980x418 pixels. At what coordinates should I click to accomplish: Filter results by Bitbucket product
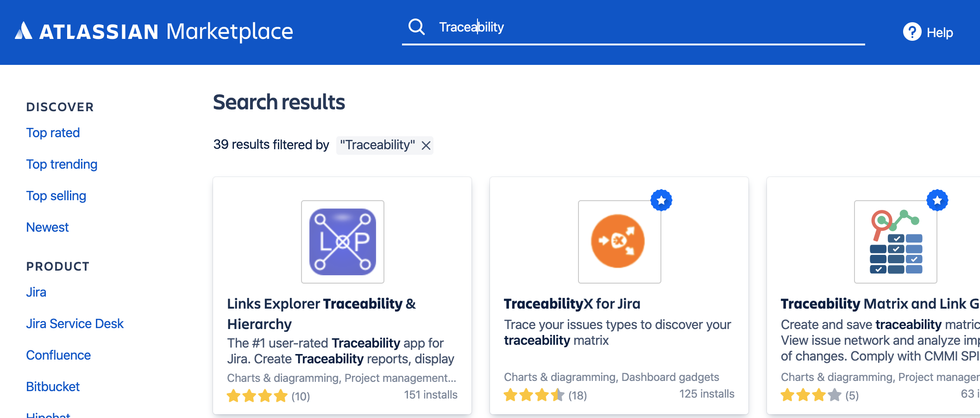(53, 386)
